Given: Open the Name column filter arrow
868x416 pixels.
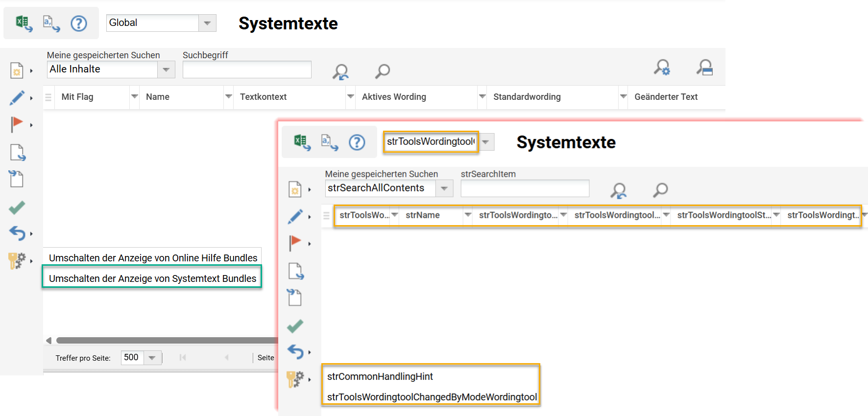Looking at the screenshot, I should coord(228,96).
